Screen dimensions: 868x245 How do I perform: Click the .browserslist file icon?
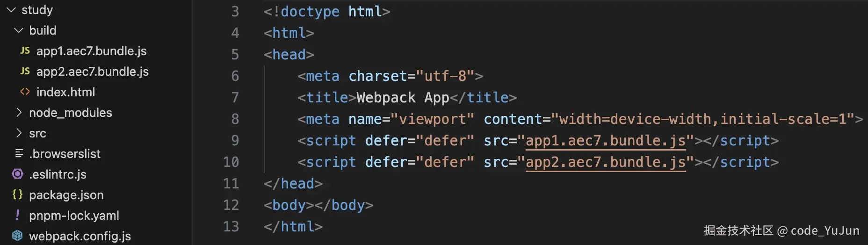pos(19,153)
